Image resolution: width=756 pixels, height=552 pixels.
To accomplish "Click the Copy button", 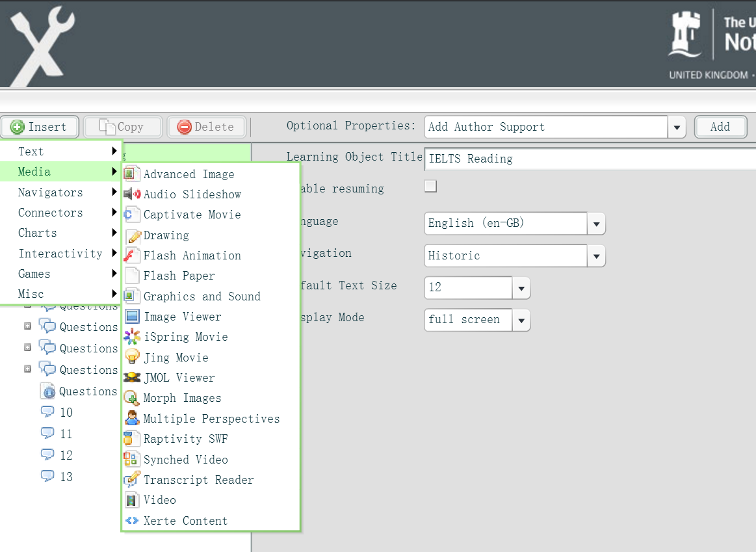I will [123, 127].
